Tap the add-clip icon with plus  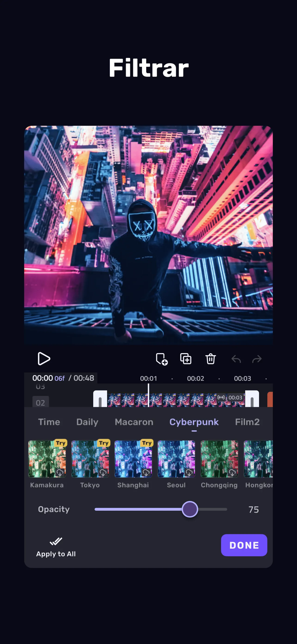pos(161,359)
